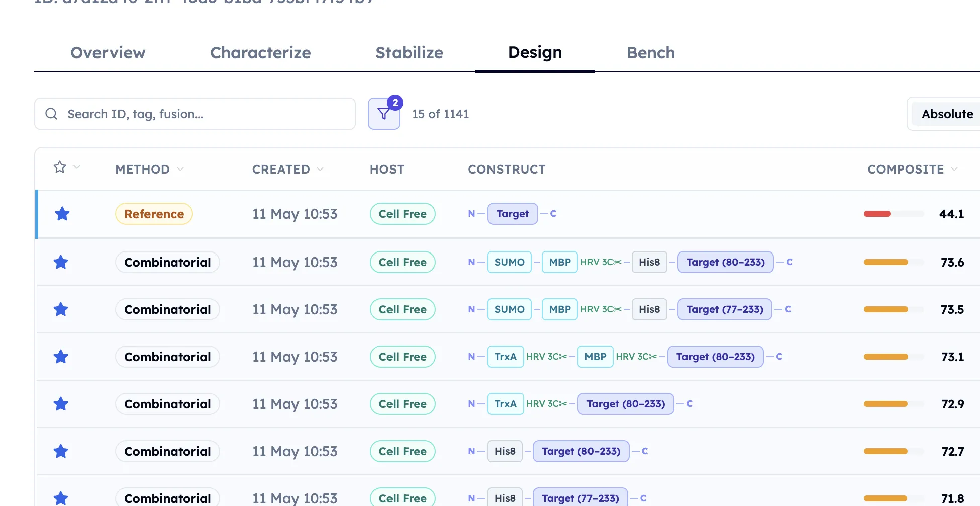The height and width of the screenshot is (506, 980).
Task: Click Target (80–233) in the 72.9 row
Action: pos(626,404)
